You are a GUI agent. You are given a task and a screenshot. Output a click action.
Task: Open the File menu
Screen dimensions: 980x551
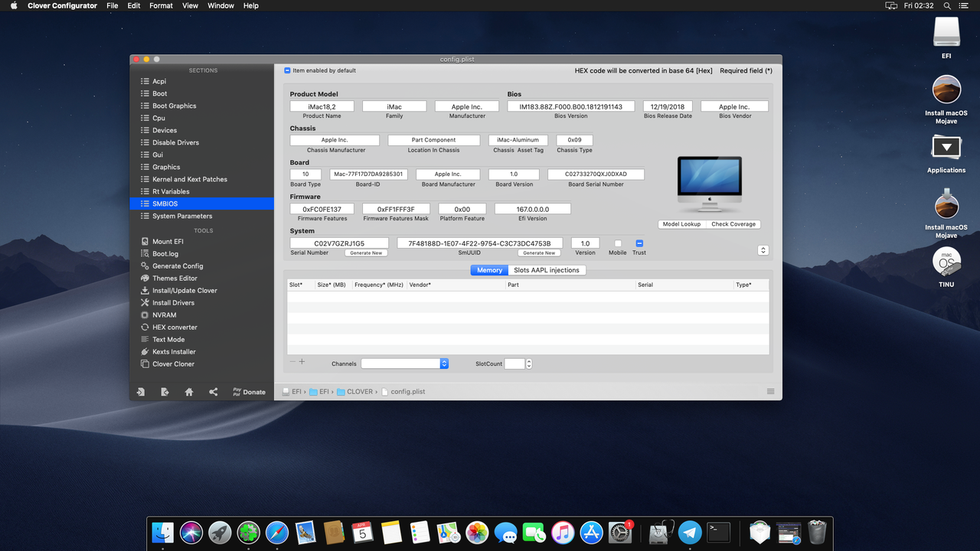coord(113,5)
